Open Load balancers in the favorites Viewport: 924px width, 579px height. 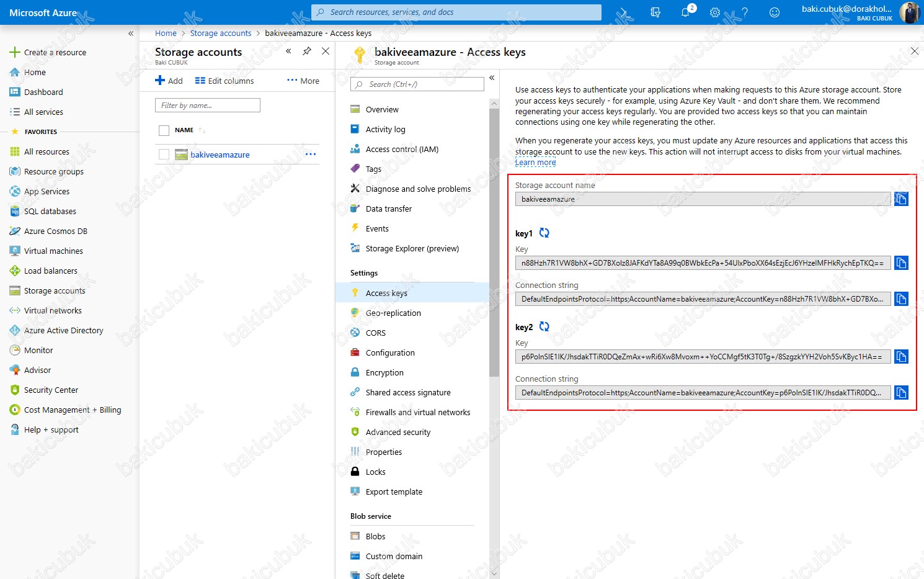50,271
